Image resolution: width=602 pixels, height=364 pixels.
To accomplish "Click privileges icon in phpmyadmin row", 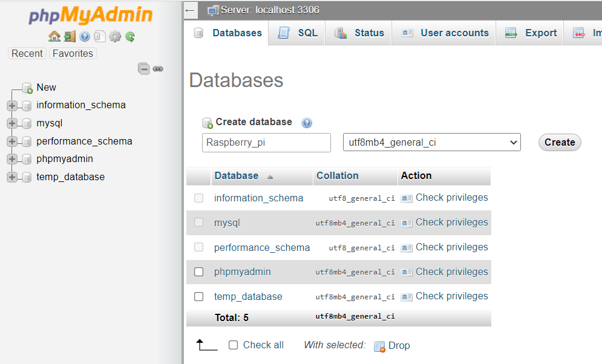I will (x=407, y=272).
